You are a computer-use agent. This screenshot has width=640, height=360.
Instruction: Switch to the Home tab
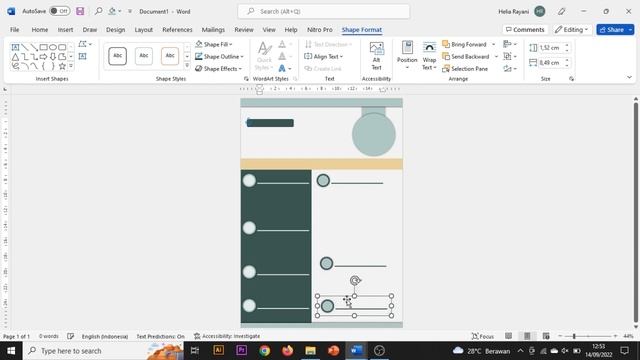pos(40,29)
